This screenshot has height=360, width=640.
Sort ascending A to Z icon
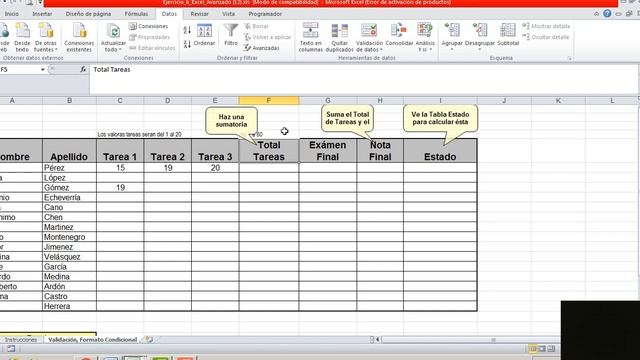tap(187, 30)
